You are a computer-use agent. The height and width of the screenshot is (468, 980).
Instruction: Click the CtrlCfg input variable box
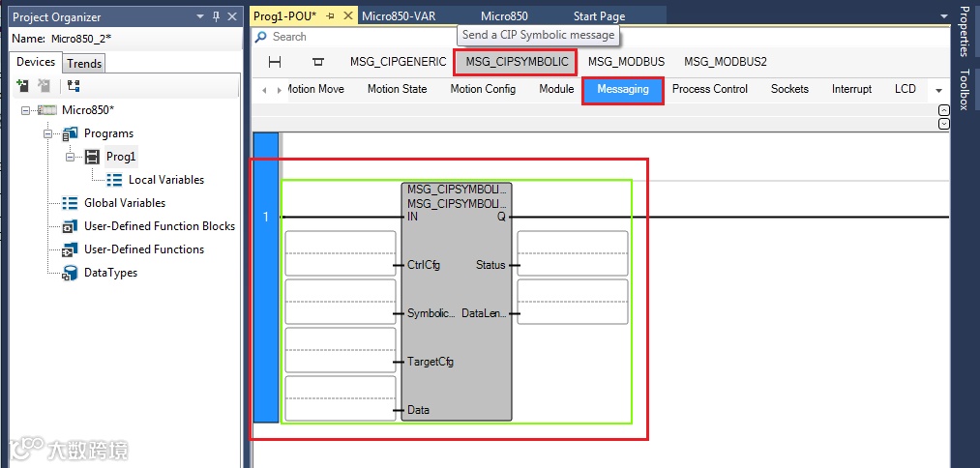pyautogui.click(x=340, y=253)
